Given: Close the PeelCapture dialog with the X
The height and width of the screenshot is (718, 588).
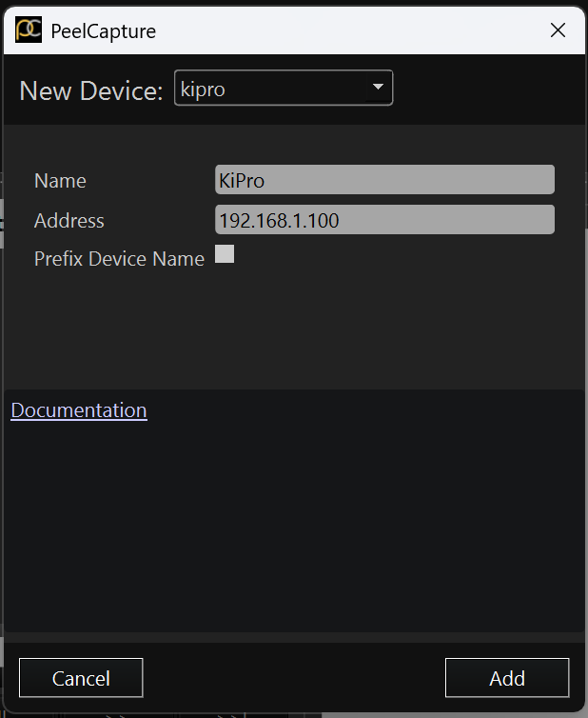Looking at the screenshot, I should (558, 30).
